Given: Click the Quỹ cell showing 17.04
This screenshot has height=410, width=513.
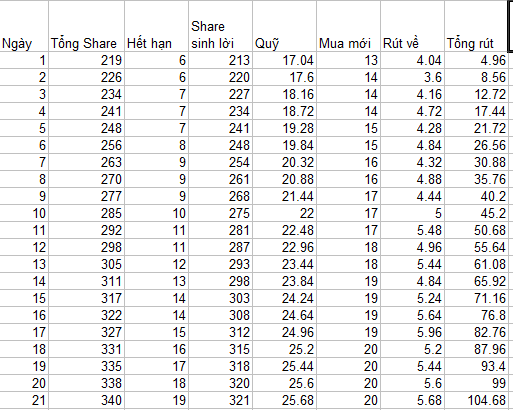Looking at the screenshot, I should pos(284,60).
